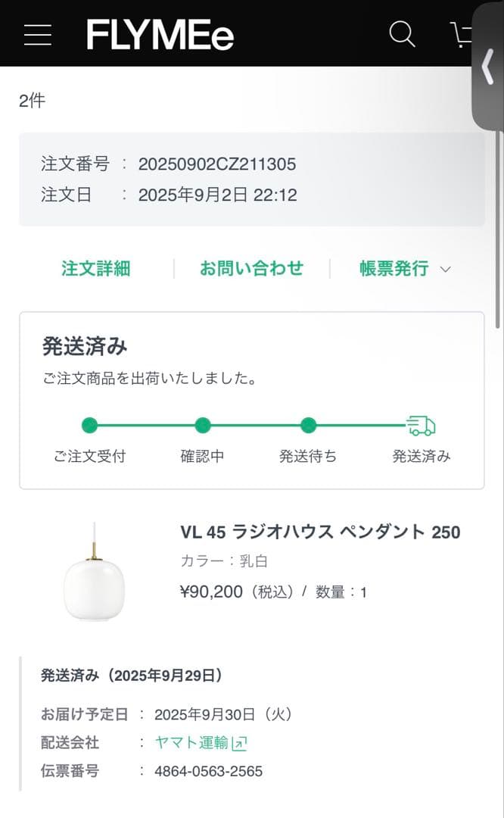The height and width of the screenshot is (818, 504).
Task: Open the hamburger navigation menu
Action: (x=38, y=34)
